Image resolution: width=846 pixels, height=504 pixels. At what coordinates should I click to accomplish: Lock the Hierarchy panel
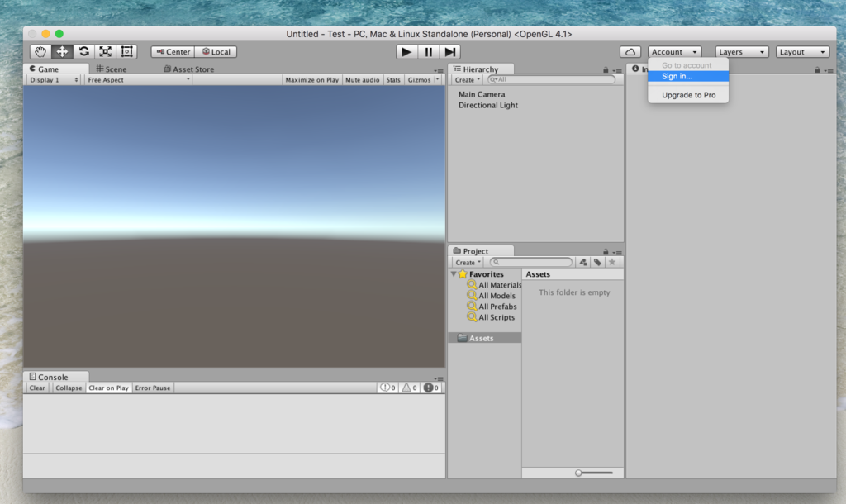pos(606,70)
